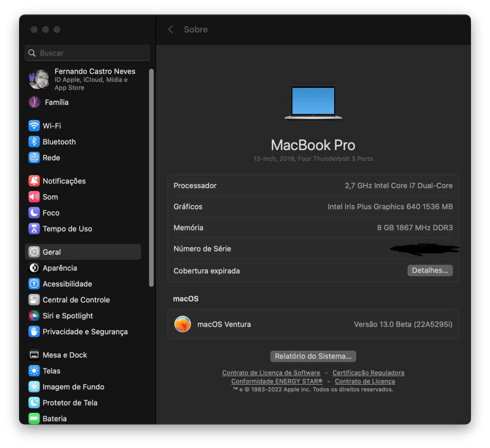This screenshot has width=490, height=448.
Task: Open the Rede globe icon
Action: click(34, 158)
